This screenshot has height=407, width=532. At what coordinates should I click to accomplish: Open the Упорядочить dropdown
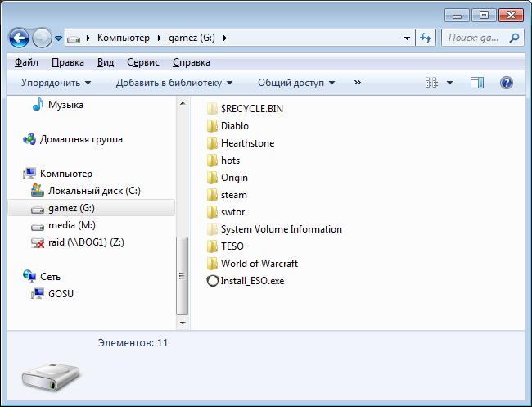[x=56, y=83]
